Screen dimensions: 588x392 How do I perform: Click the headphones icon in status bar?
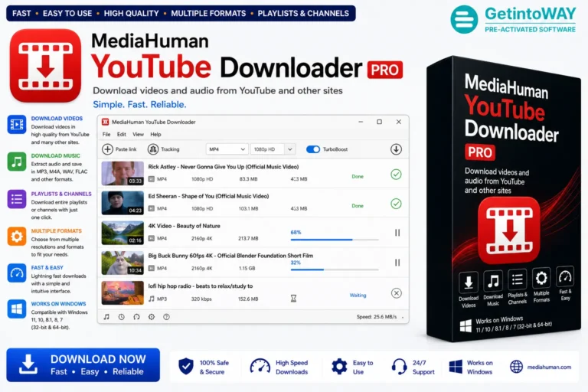(x=136, y=317)
